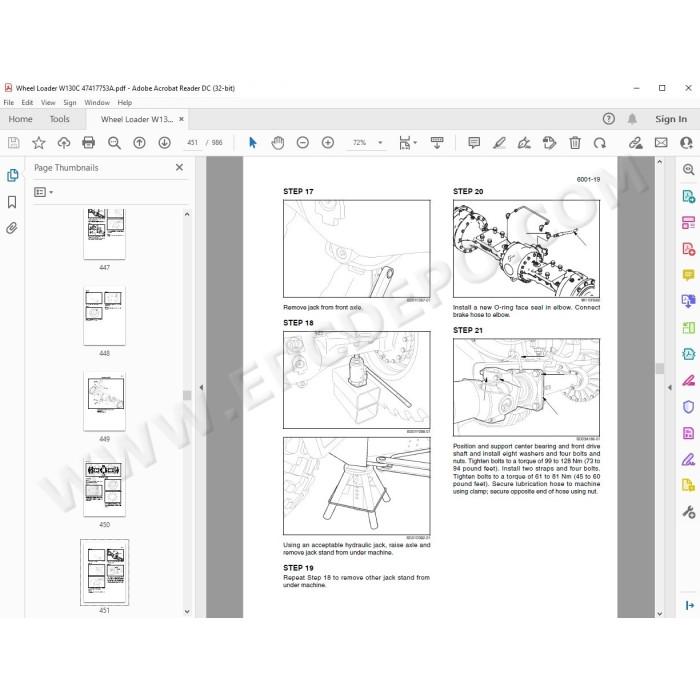Image resolution: width=700 pixels, height=700 pixels.
Task: Select page 449 thumbnail
Action: (104, 401)
